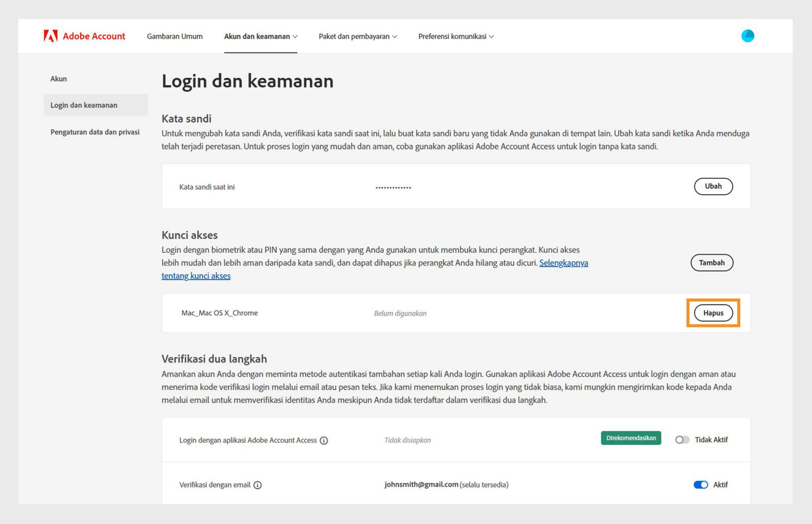Image resolution: width=812 pixels, height=524 pixels.
Task: Open Selengkapnya tentang kunci akses link
Action: (x=563, y=263)
